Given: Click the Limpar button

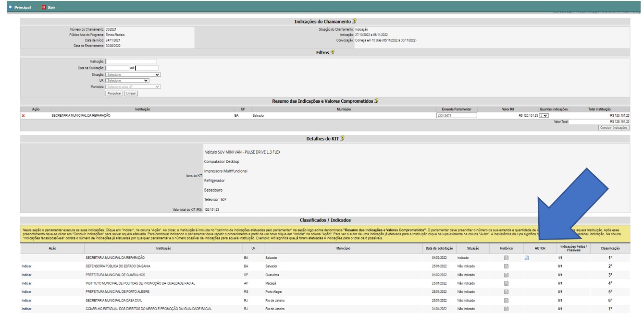Looking at the screenshot, I should 131,93.
